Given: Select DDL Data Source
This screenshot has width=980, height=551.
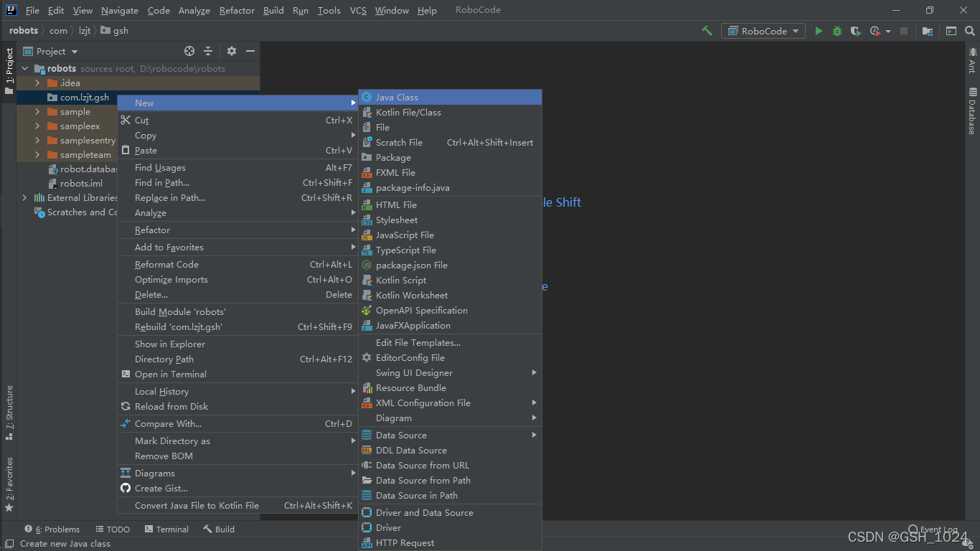Looking at the screenshot, I should tap(450, 451).
